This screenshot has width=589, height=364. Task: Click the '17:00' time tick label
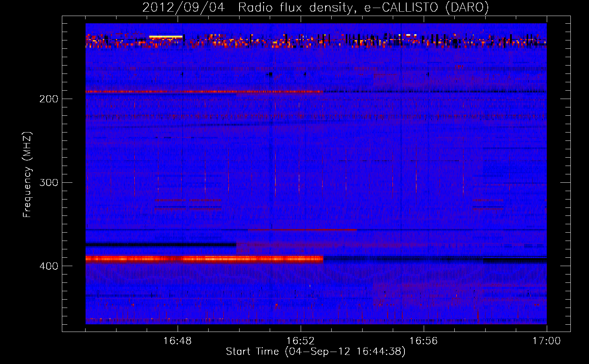click(547, 341)
